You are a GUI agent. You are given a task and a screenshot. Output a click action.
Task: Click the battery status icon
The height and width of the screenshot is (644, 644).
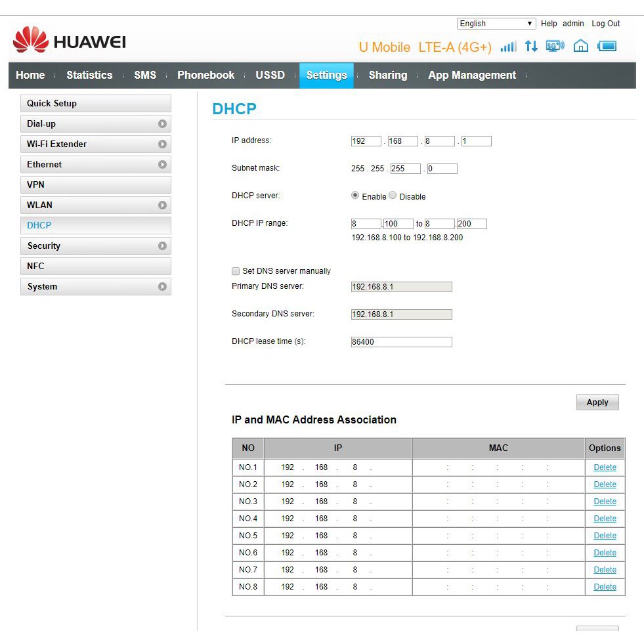pyautogui.click(x=606, y=47)
